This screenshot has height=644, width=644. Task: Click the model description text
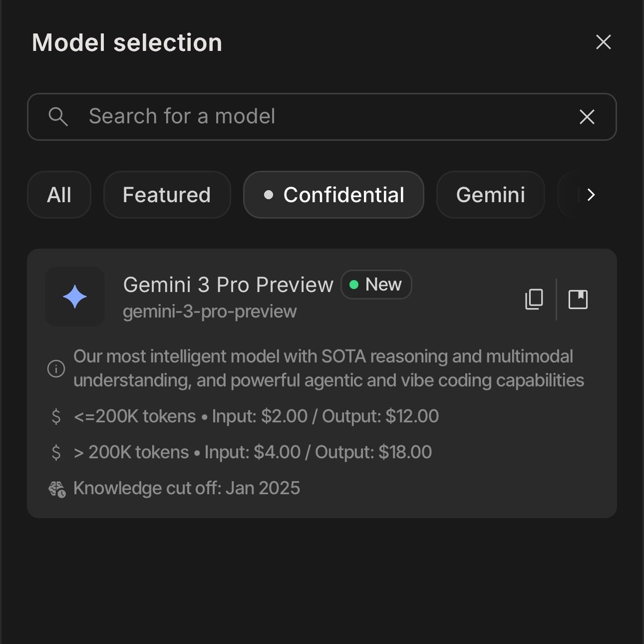coord(328,368)
